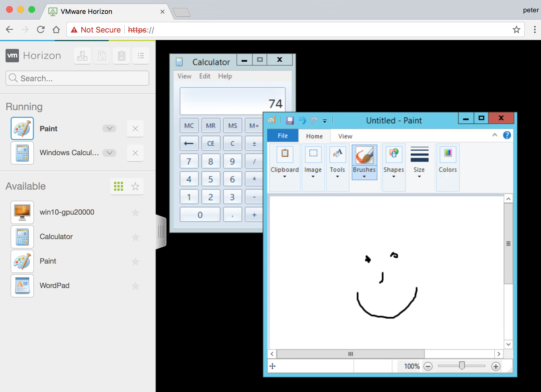Screen dimensions: 541x392
Task: Close the running Windows Calculator session
Action: point(135,153)
